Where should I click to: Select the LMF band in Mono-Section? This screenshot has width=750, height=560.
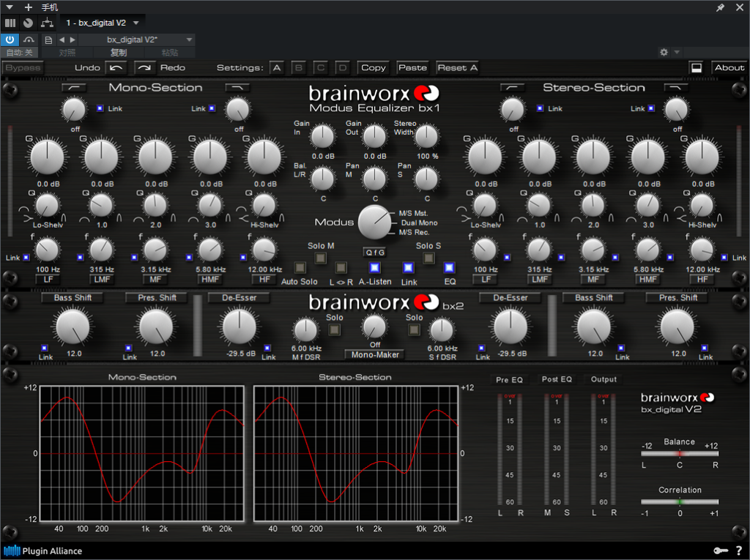pos(100,280)
